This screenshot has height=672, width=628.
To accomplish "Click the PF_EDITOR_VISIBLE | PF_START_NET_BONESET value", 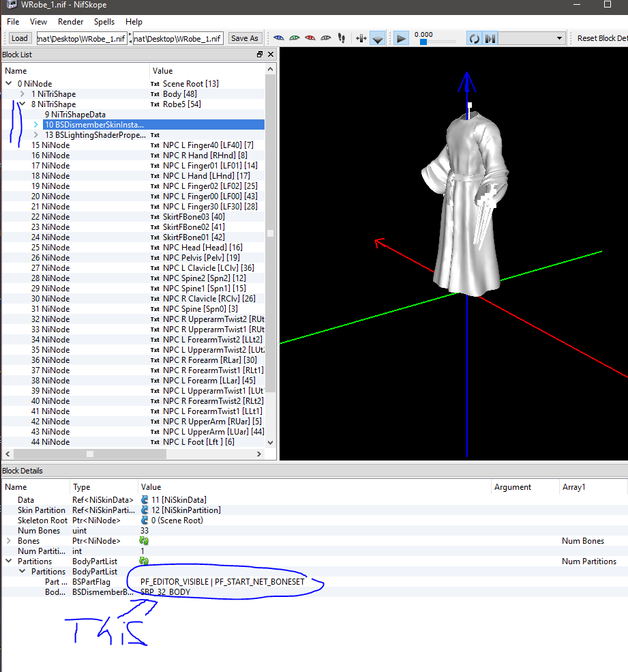I will point(222,581).
